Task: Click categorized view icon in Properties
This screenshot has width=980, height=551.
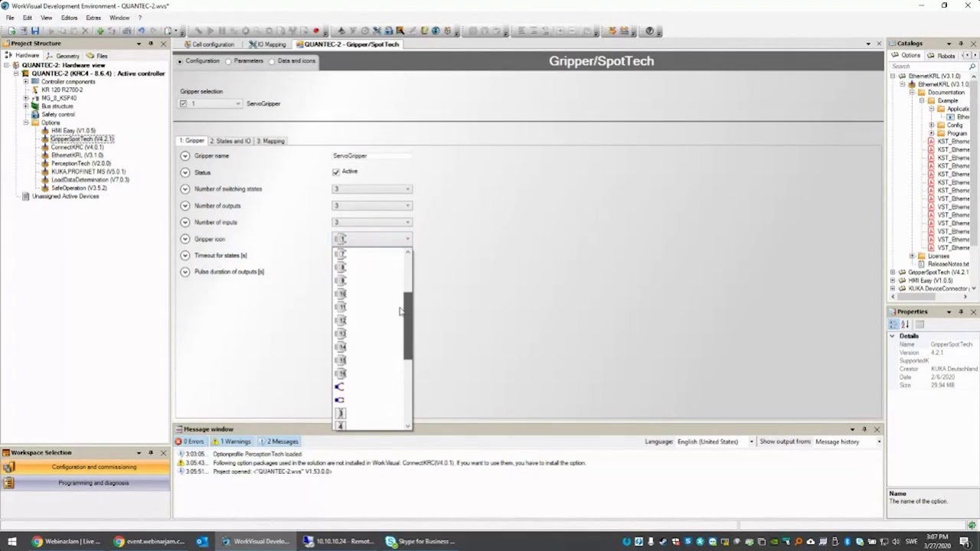Action: [894, 324]
